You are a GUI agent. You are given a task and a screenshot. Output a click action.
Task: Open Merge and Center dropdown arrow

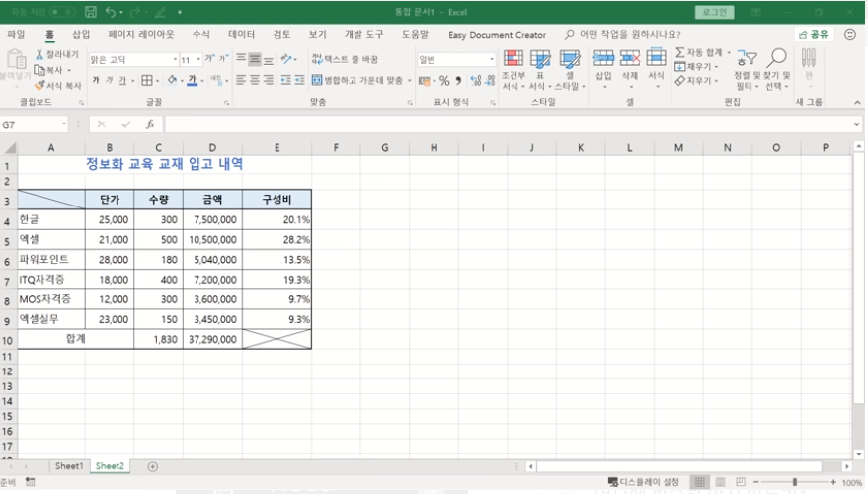(410, 80)
